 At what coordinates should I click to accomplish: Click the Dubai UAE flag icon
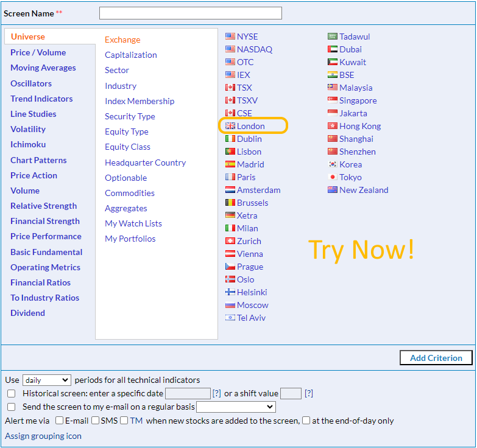point(333,49)
